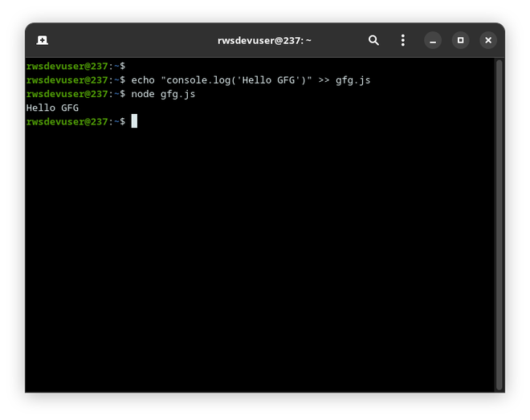Click the echo console.log command line
The height and width of the screenshot is (420, 530).
tap(198, 80)
